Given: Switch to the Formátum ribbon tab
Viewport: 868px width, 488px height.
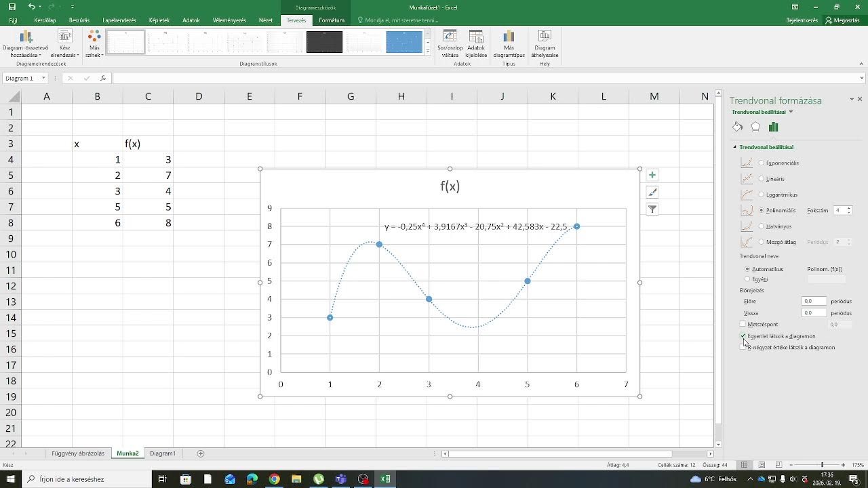Looking at the screenshot, I should point(332,20).
